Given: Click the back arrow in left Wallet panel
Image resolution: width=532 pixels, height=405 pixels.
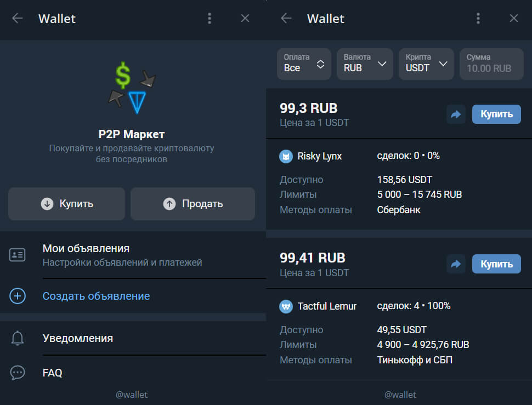Looking at the screenshot, I should [x=18, y=19].
